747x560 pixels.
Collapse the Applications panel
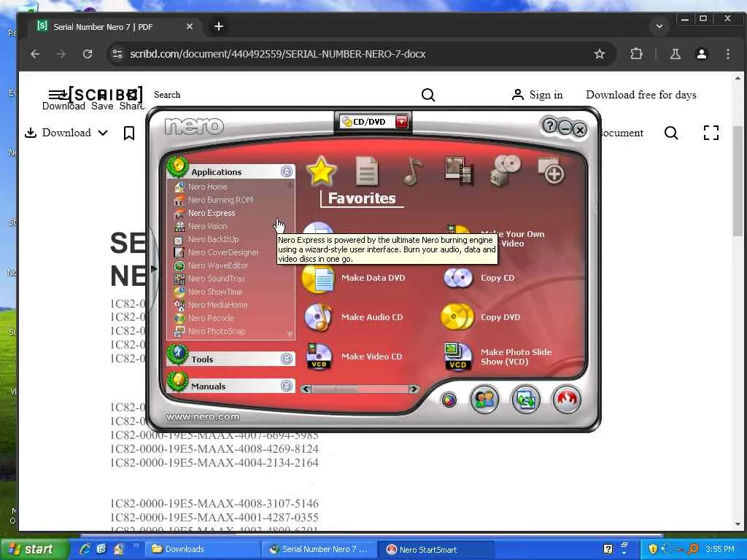tap(286, 171)
